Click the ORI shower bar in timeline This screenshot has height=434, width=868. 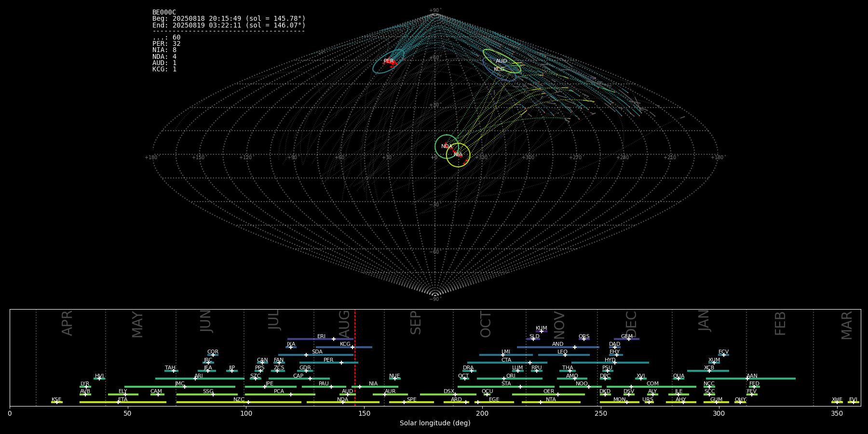tap(510, 379)
